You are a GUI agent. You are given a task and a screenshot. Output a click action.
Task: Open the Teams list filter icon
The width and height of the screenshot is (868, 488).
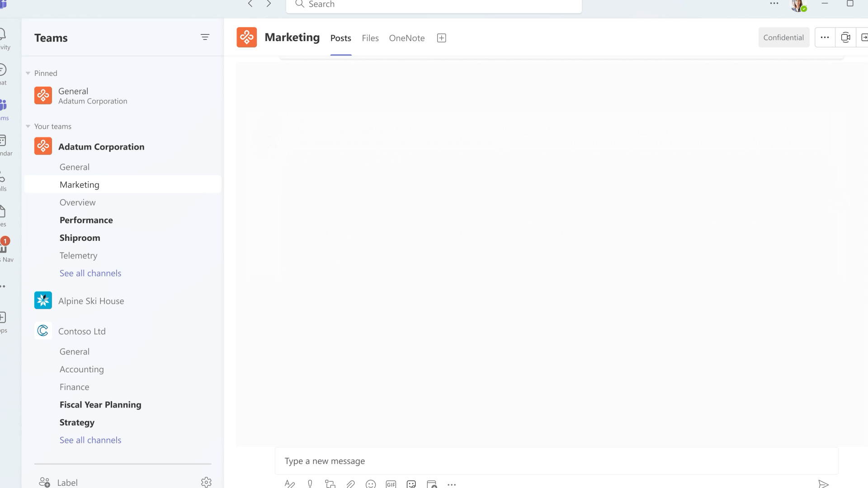205,37
